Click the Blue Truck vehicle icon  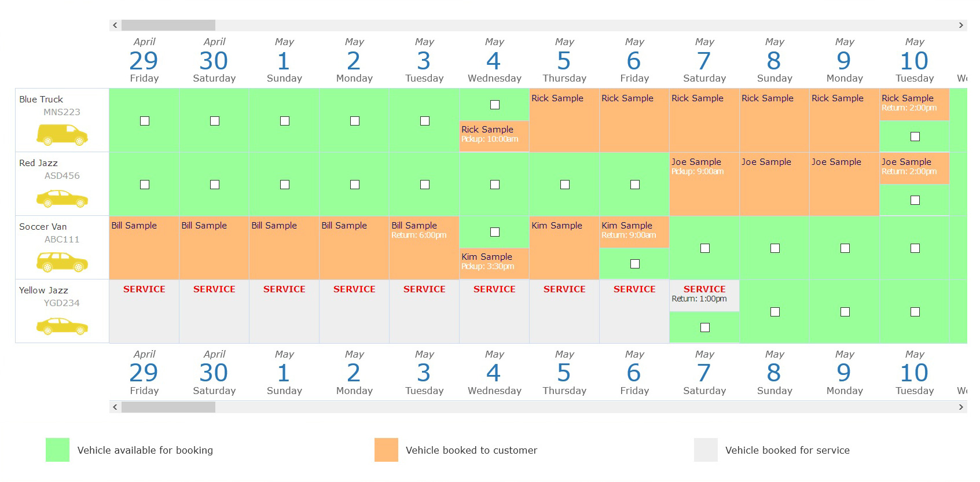click(x=62, y=135)
